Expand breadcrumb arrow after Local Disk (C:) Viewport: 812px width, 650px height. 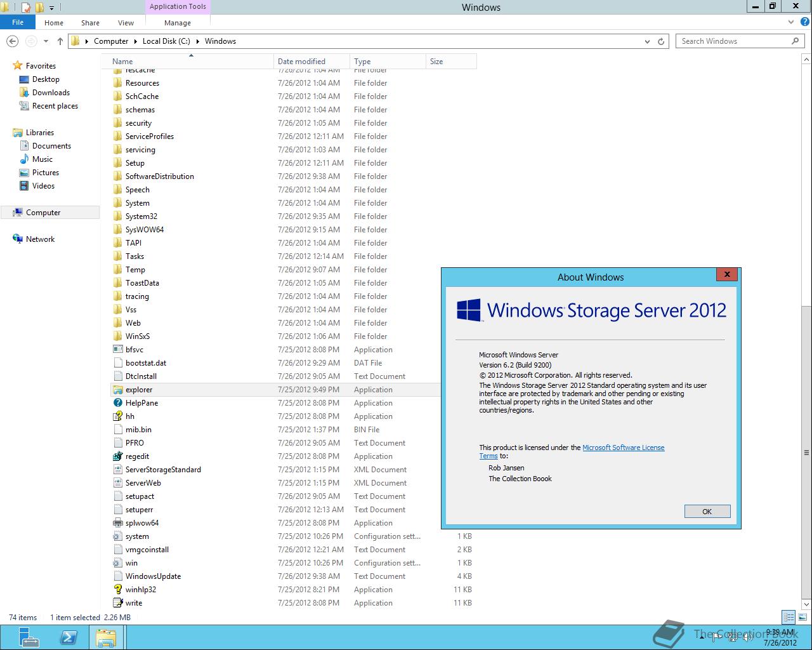tap(197, 41)
